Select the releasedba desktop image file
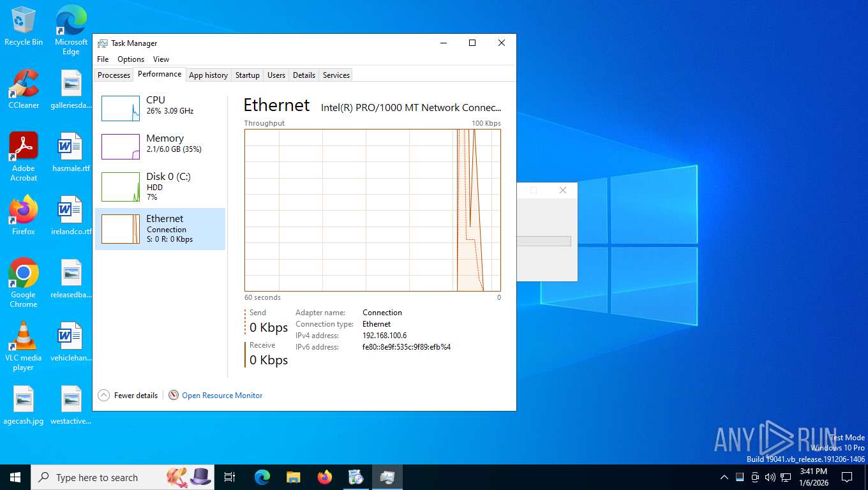868x490 pixels. [x=71, y=279]
